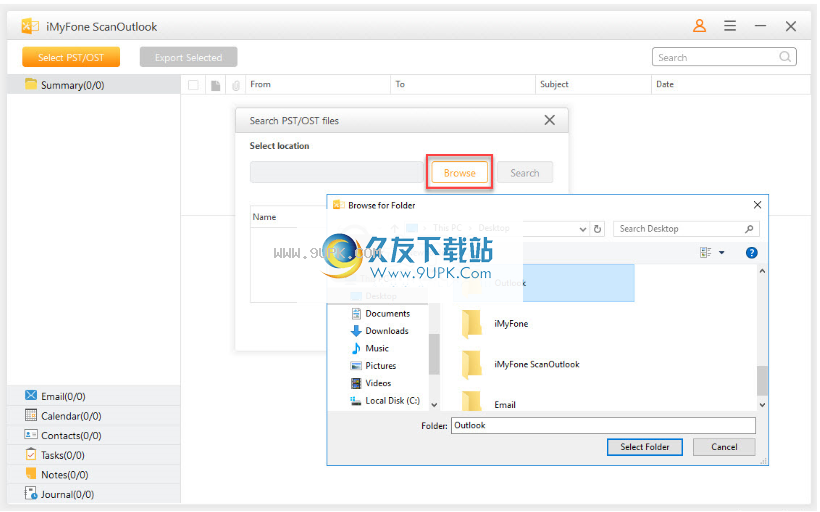Select Videos in navigation pane
The width and height of the screenshot is (820, 512).
(371, 383)
